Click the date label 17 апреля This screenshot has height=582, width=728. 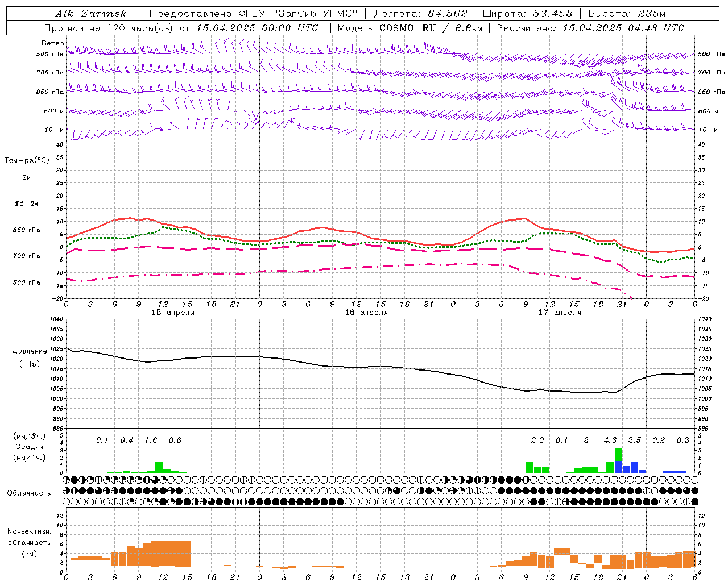[560, 313]
